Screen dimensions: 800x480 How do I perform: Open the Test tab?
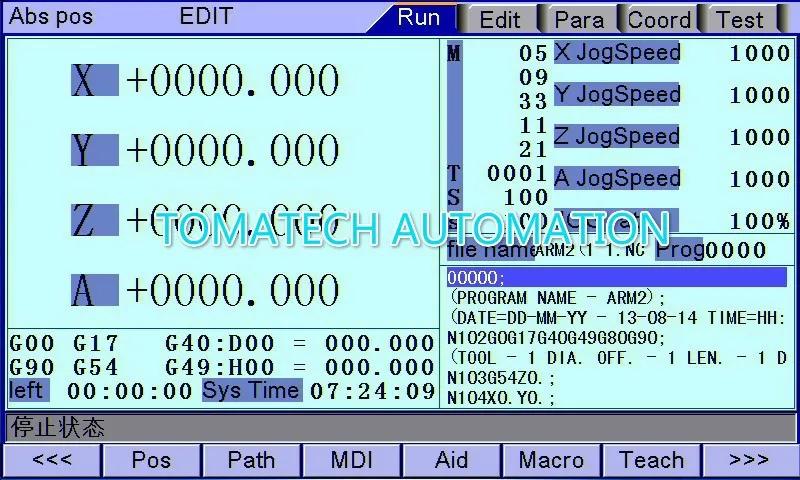739,19
